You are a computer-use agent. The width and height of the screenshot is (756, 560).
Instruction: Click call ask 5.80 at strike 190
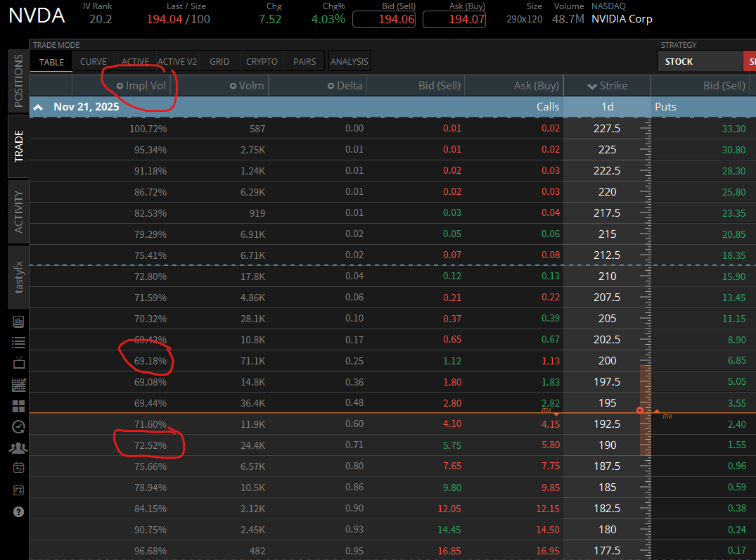tap(550, 445)
